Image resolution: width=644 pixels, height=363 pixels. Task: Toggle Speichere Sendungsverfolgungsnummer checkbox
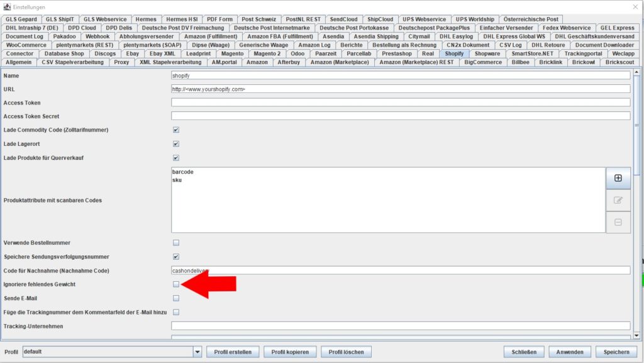click(176, 257)
